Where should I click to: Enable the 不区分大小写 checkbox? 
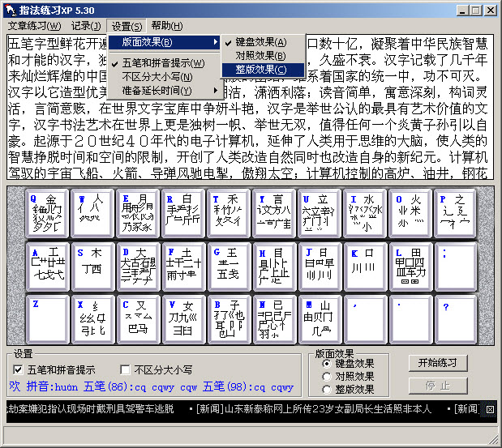(x=125, y=370)
